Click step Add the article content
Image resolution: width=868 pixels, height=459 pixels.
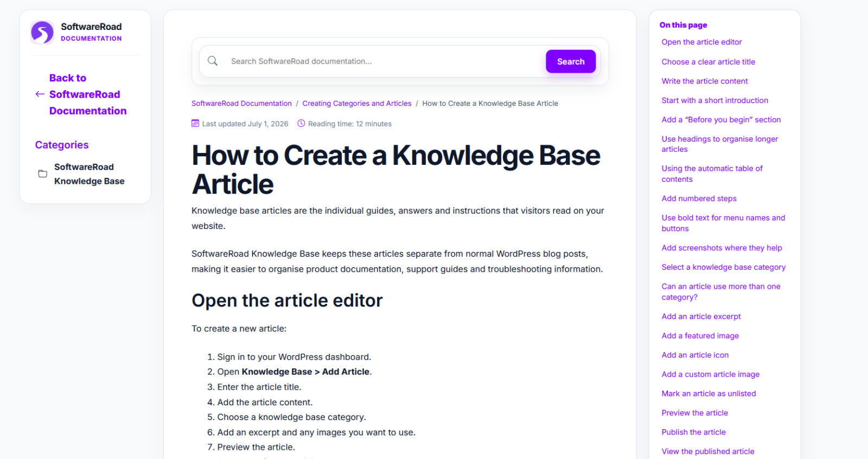(265, 402)
